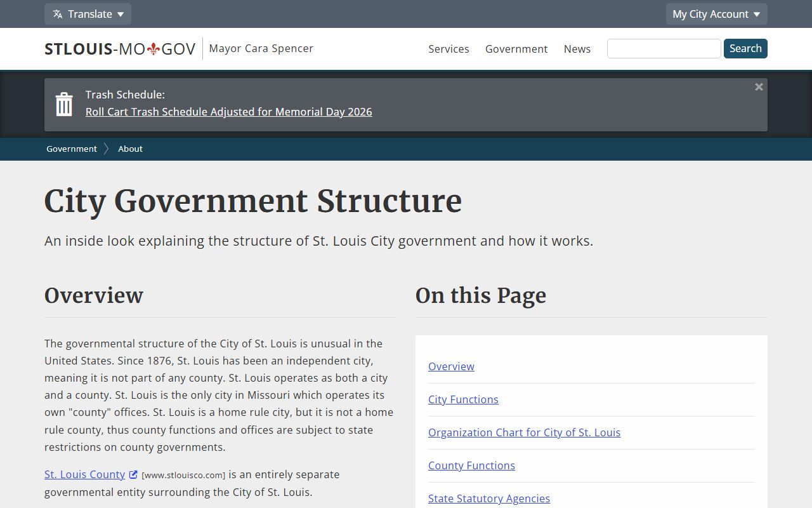
Task: Open Organization Chart for City of St. Louis
Action: tap(524, 432)
